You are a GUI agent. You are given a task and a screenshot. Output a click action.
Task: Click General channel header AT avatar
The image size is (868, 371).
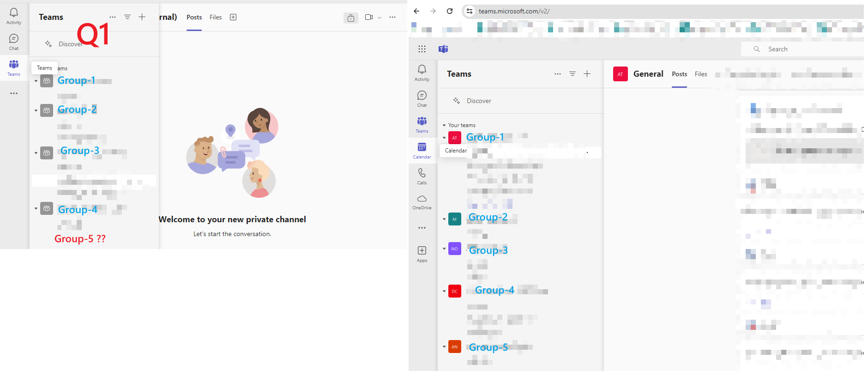(621, 74)
